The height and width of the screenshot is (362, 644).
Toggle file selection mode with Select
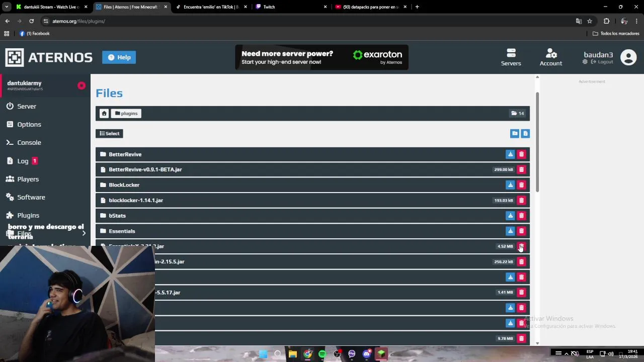click(109, 133)
